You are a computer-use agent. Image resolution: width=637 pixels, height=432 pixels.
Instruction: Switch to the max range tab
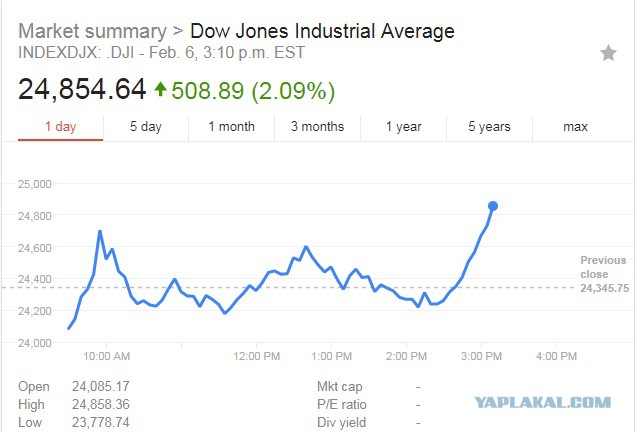575,127
